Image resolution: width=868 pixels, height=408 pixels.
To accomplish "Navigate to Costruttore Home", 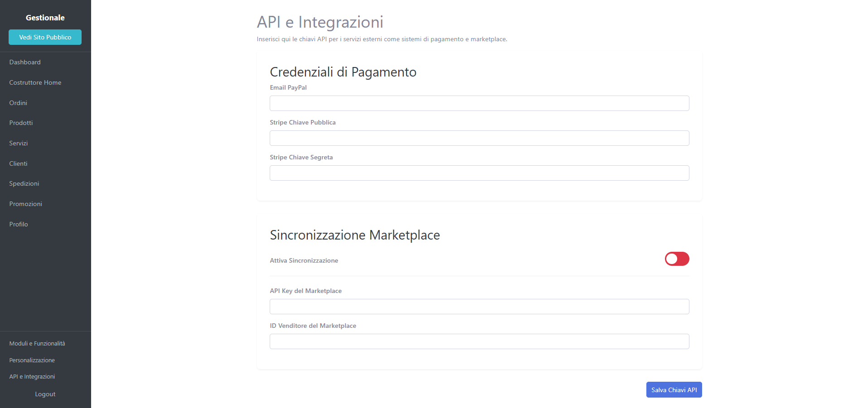I will [35, 82].
